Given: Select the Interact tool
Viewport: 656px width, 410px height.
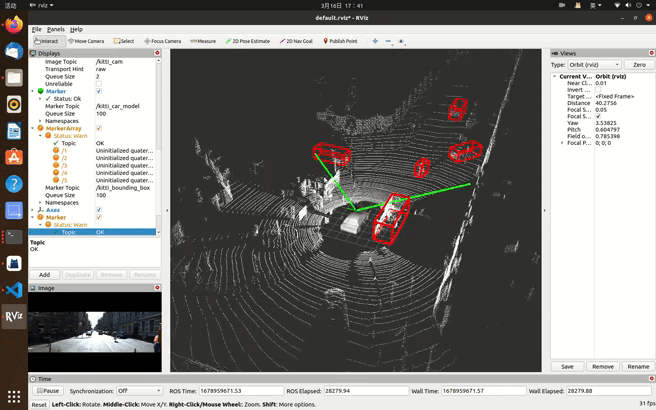Looking at the screenshot, I should (49, 41).
